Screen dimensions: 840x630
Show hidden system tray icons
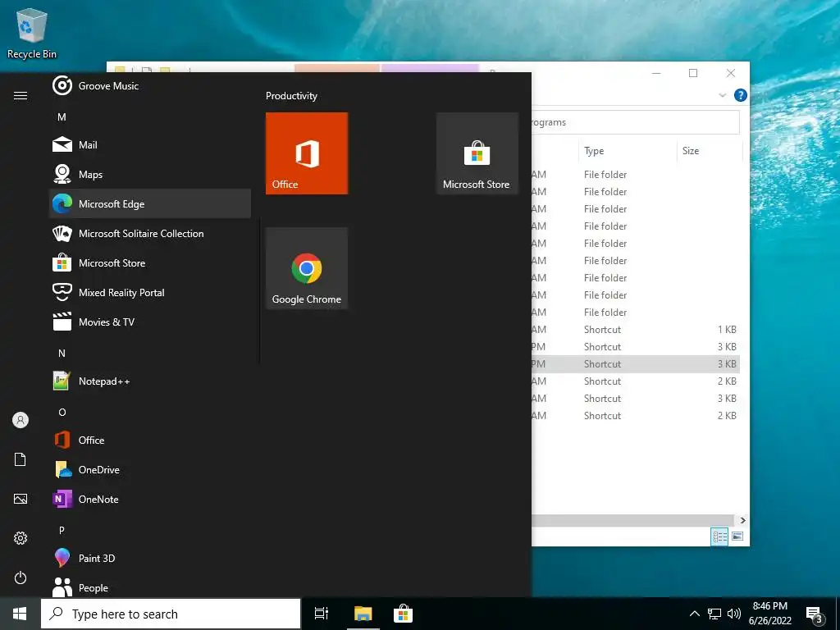click(694, 614)
